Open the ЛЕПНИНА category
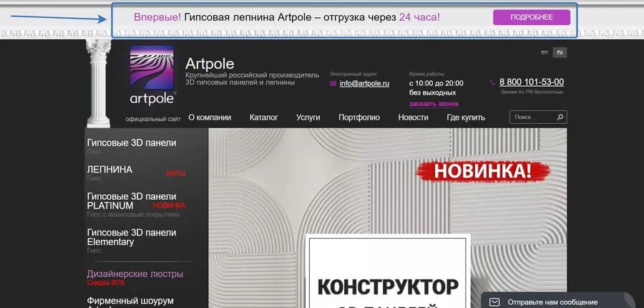This screenshot has width=644, height=308. click(109, 170)
